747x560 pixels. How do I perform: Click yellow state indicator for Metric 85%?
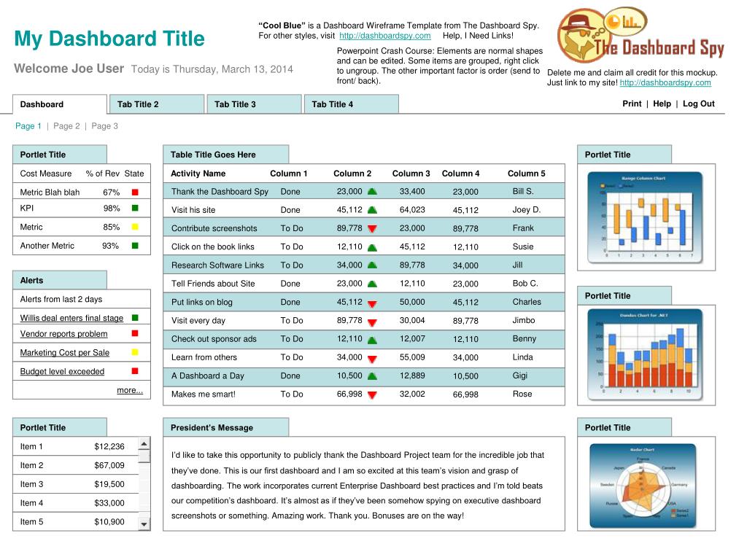pyautogui.click(x=135, y=227)
